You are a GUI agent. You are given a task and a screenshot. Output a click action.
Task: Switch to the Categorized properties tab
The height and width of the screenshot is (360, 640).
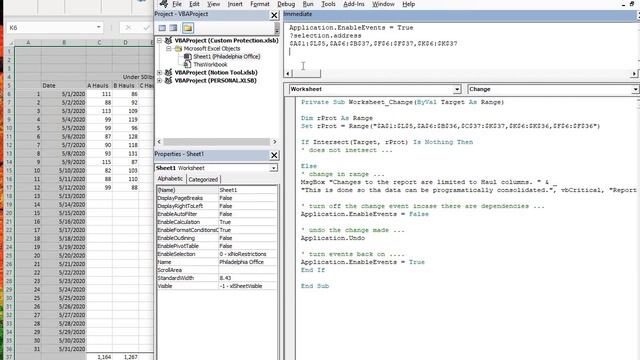(x=203, y=180)
